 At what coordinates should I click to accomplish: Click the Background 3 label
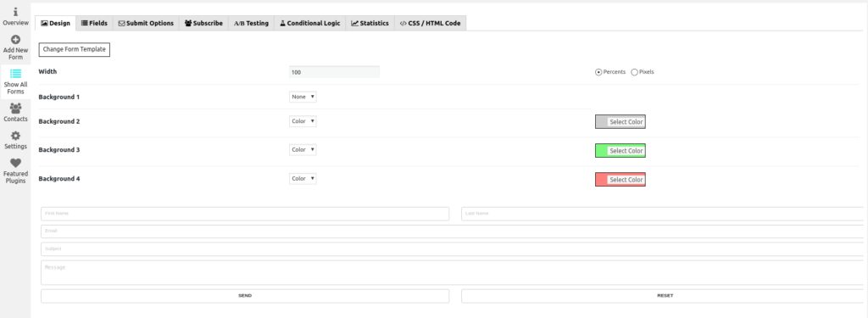(59, 150)
